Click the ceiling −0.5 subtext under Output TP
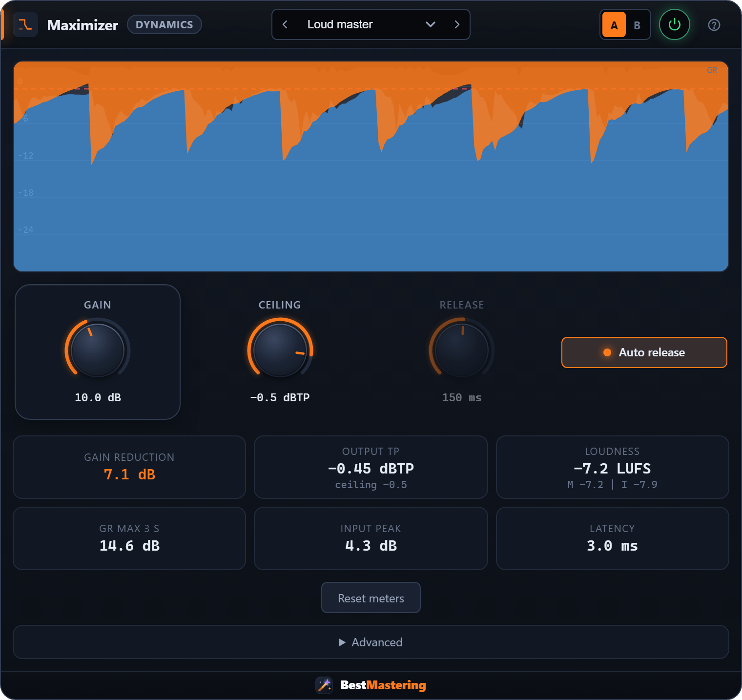The height and width of the screenshot is (700, 742). pos(371,485)
